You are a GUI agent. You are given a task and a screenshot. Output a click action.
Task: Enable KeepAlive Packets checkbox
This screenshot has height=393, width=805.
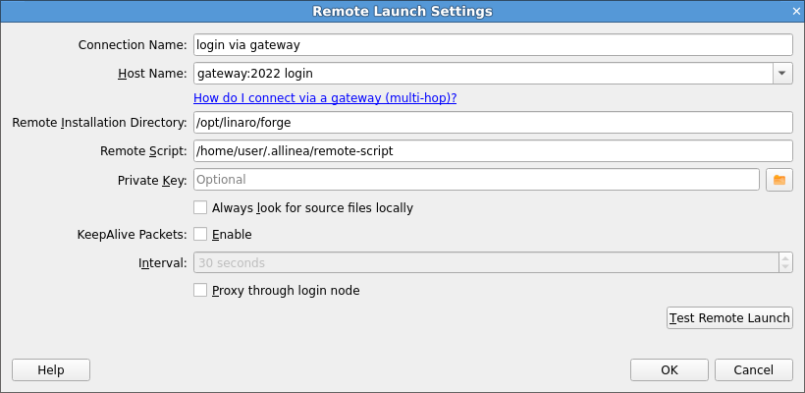coord(200,234)
